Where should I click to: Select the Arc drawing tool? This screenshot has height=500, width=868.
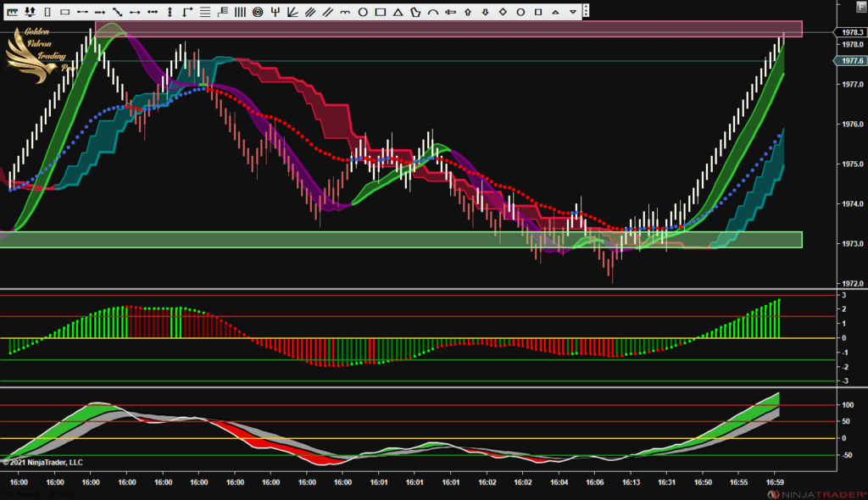tap(432, 10)
